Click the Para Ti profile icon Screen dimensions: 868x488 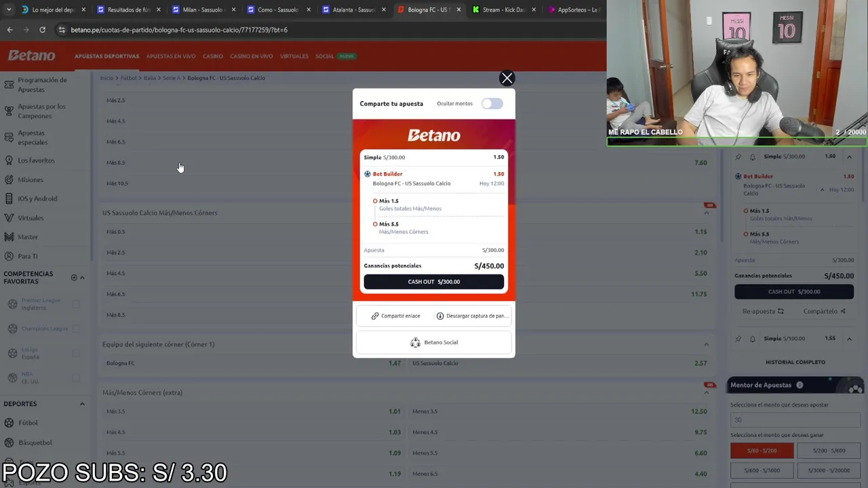click(x=9, y=256)
